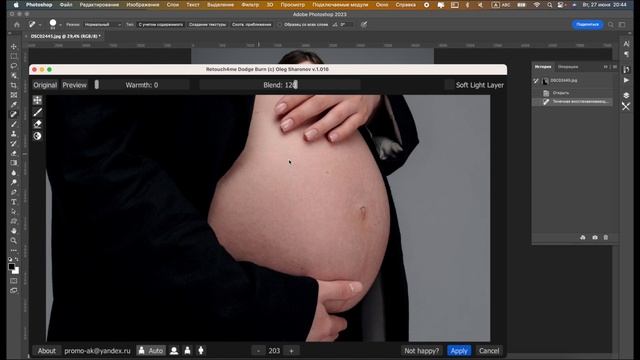Image resolution: width=640 pixels, height=360 pixels.
Task: Switch to the История panel tab
Action: pos(543,67)
